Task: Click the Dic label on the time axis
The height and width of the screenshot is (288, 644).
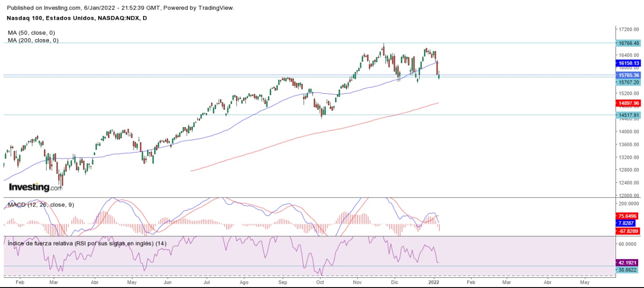Action: pos(395,281)
